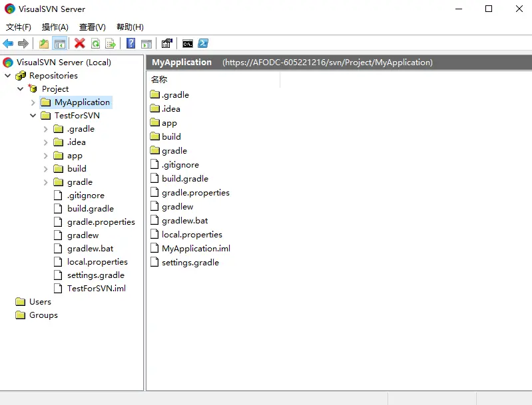Image resolution: width=532 pixels, height=405 pixels.
Task: Select build folder in right list
Action: [x=171, y=136]
